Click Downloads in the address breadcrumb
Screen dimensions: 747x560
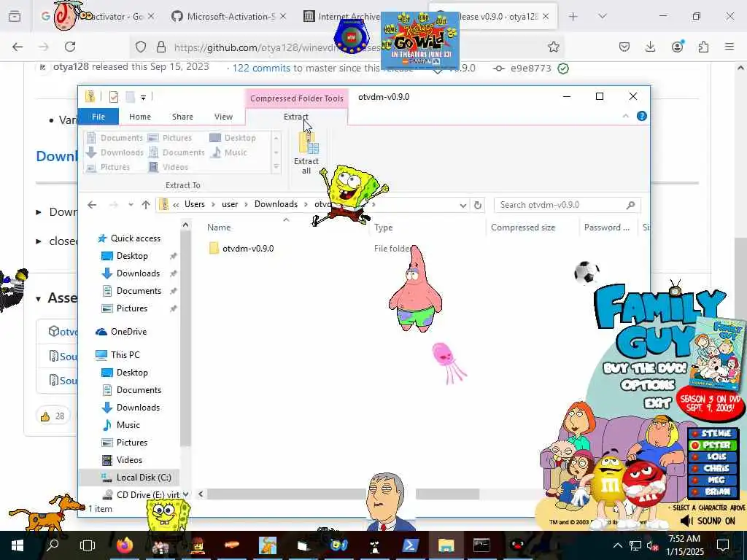point(276,204)
